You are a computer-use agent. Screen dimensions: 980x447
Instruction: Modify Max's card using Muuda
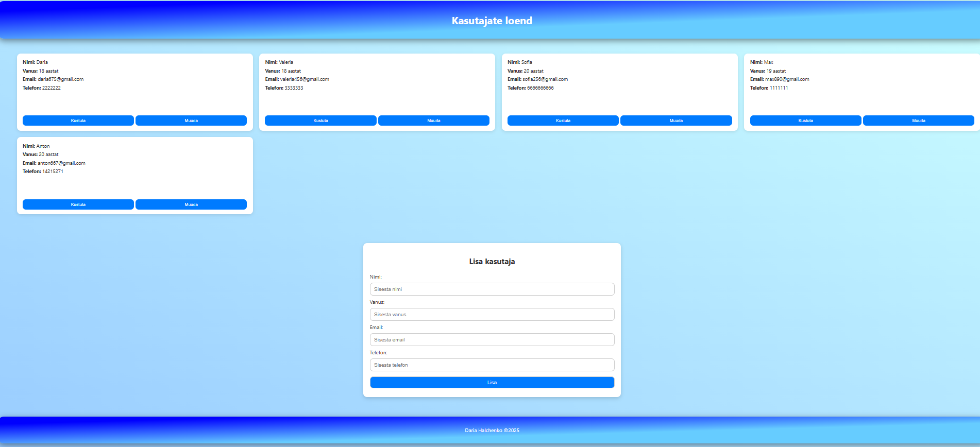tap(918, 121)
